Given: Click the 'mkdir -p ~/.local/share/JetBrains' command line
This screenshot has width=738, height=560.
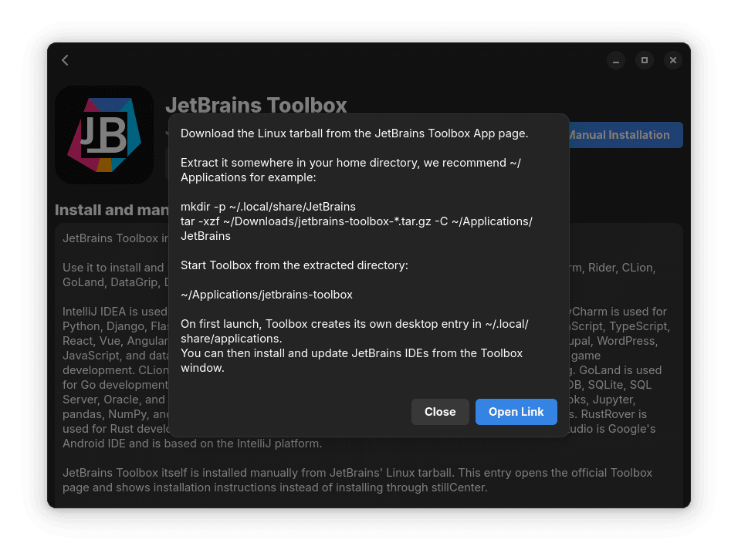Looking at the screenshot, I should click(x=269, y=207).
